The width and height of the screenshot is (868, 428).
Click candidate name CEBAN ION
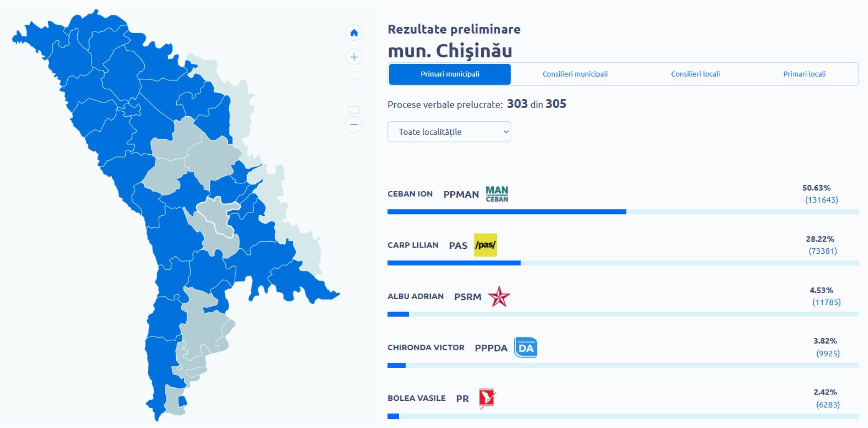click(410, 194)
